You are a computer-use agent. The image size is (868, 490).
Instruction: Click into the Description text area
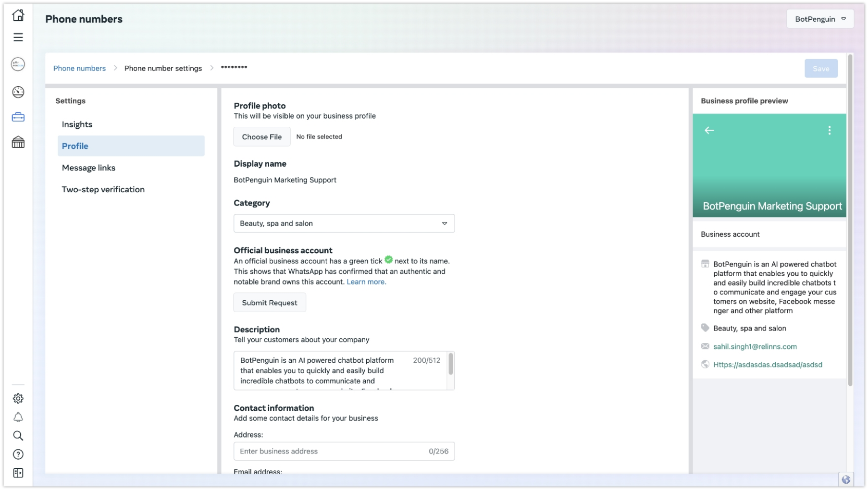[340, 370]
